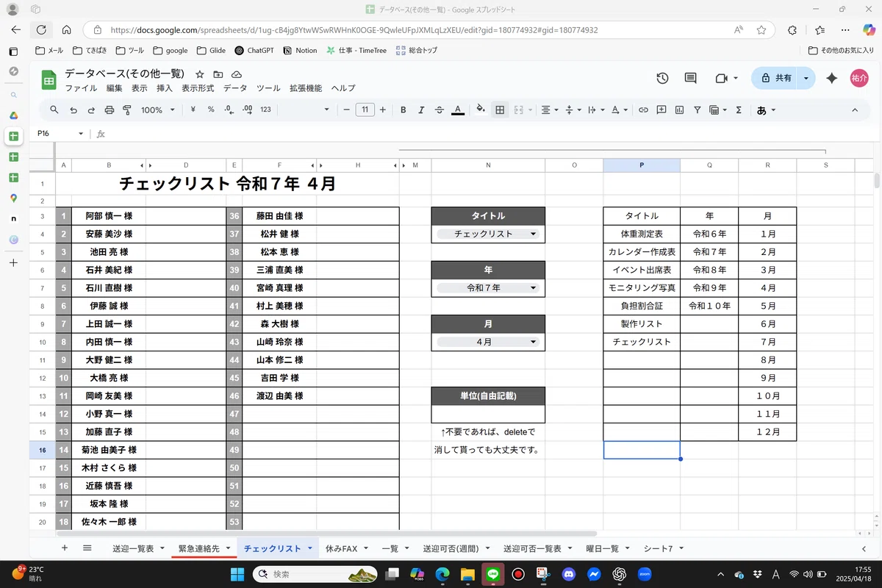Click the 共有 share button
The image size is (882, 588).
776,78
